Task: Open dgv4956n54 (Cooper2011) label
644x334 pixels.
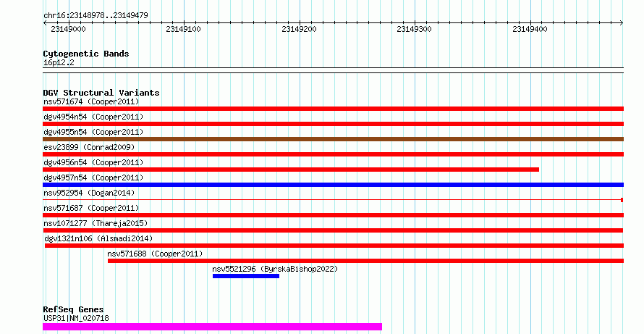Action: 93,162
